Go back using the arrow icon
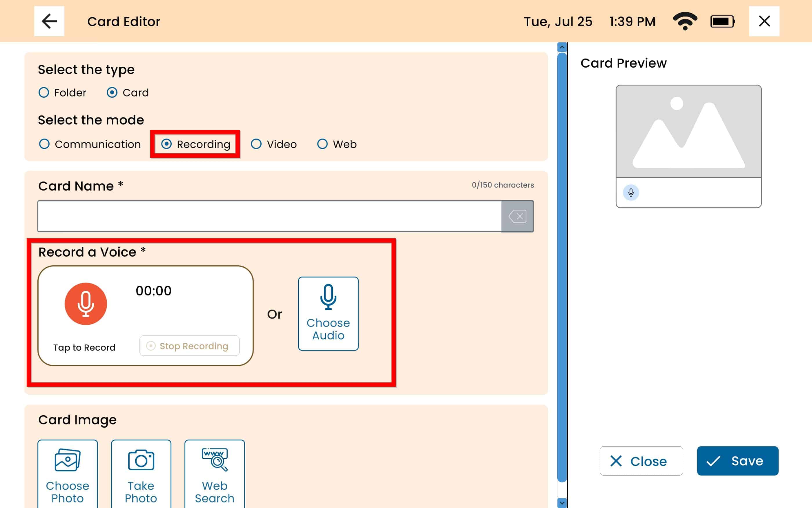Screen dimensions: 812x508 tap(49, 21)
